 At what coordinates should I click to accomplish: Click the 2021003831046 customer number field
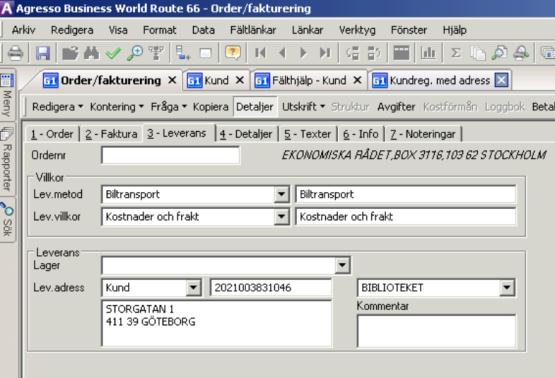(271, 287)
